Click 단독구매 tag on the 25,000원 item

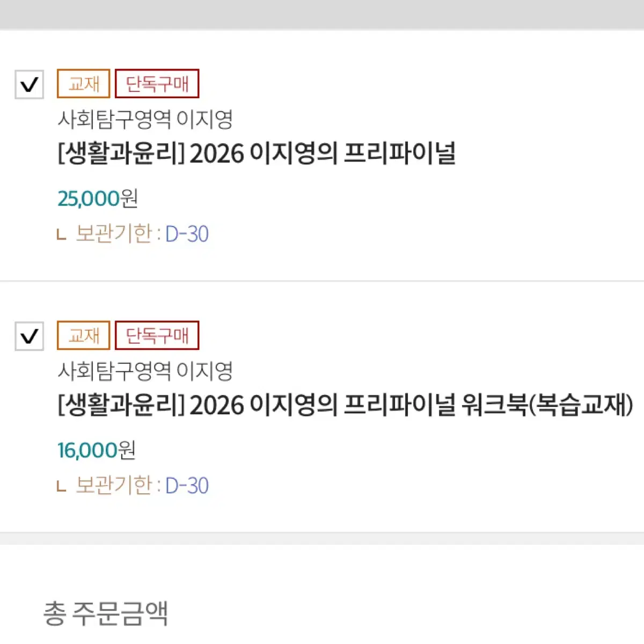pos(157,84)
